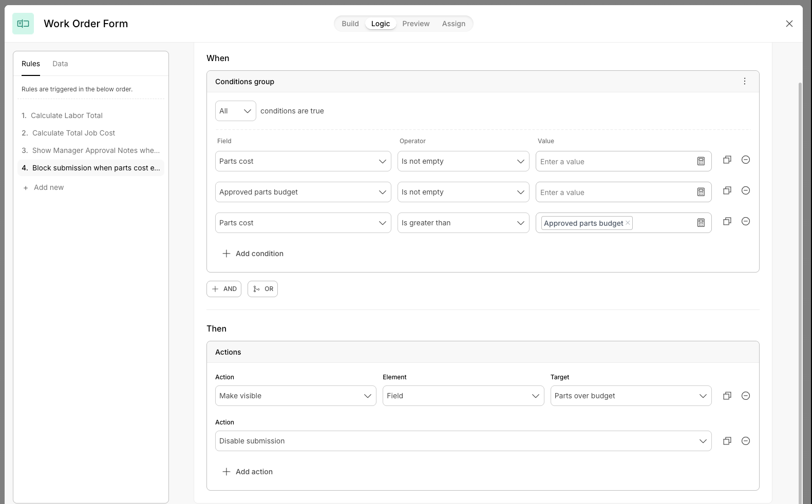Select rule Calculate Labor Total
The width and height of the screenshot is (812, 504).
[91, 115]
